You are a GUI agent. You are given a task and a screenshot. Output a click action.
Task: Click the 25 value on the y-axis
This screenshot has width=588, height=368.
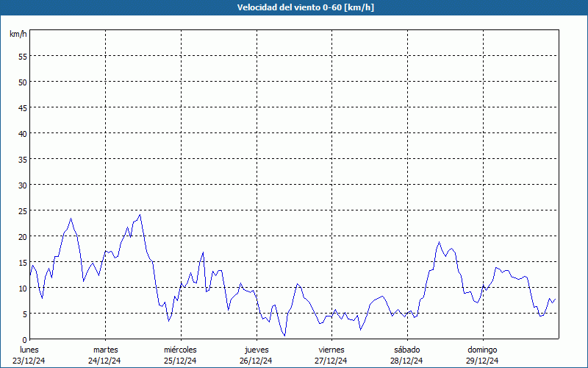pos(23,212)
